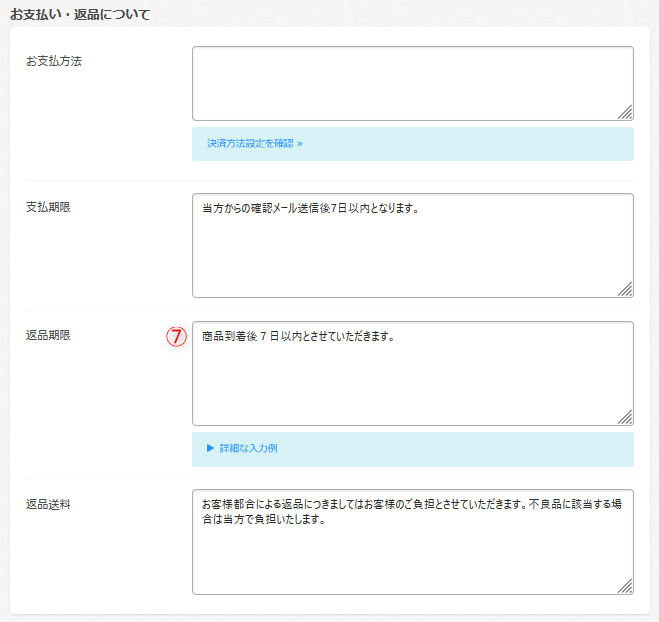This screenshot has height=622, width=659.
Task: Click the text 商品到着後7日以内とさせていただきます
Action: pyautogui.click(x=298, y=337)
